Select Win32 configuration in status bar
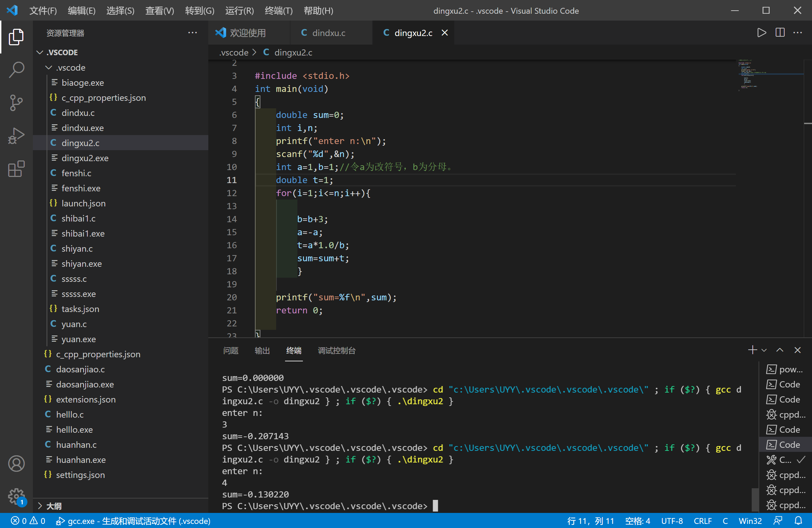812x528 pixels. [750, 521]
